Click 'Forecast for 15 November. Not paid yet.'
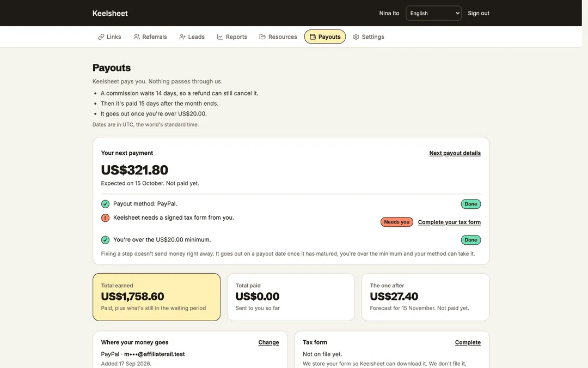Image resolution: width=588 pixels, height=368 pixels. click(419, 308)
